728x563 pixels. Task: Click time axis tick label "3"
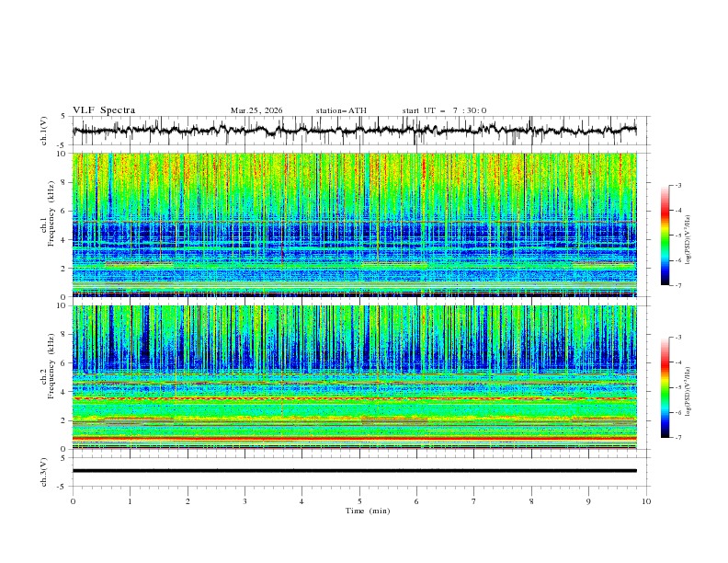click(245, 501)
